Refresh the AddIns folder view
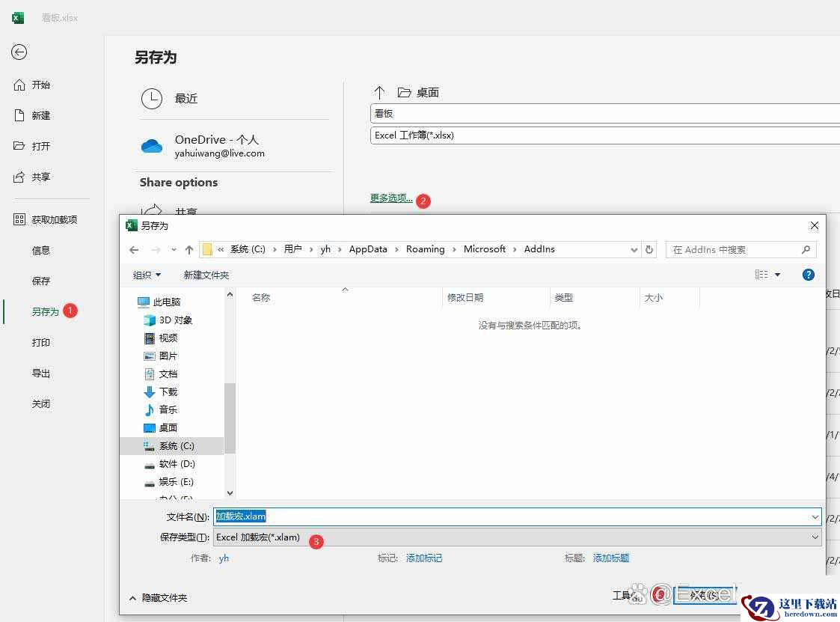840x622 pixels. coord(649,250)
